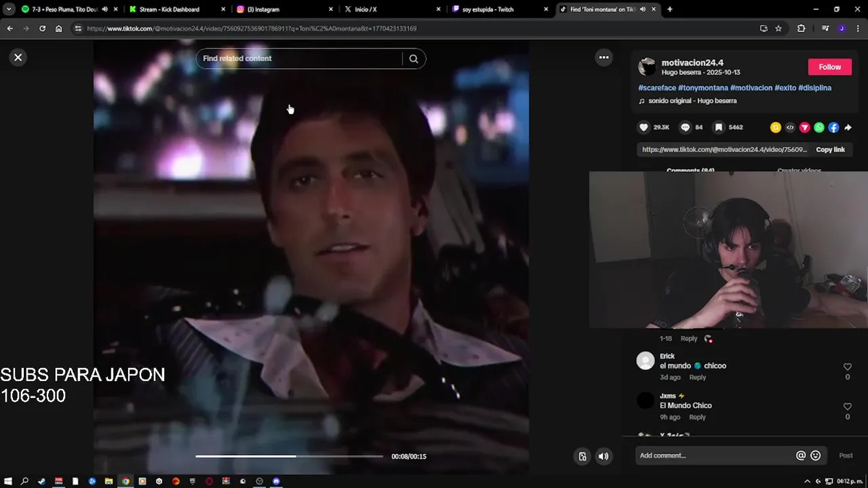Send to friends with red paper plane icon
868x488 pixels.
coord(805,127)
